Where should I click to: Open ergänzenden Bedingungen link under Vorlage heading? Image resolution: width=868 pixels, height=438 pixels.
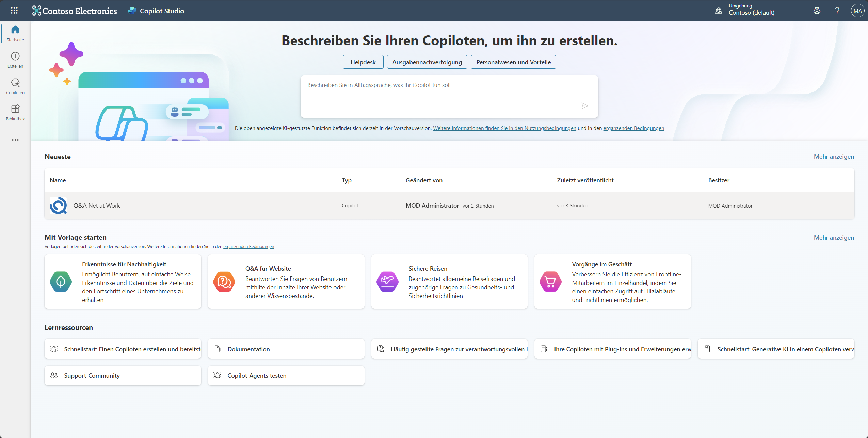[248, 247]
